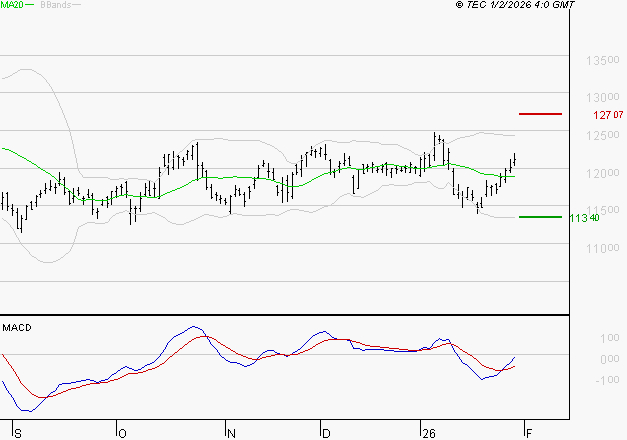Click green MA20 line swatch in legend
The image size is (627, 440).
(30, 5)
